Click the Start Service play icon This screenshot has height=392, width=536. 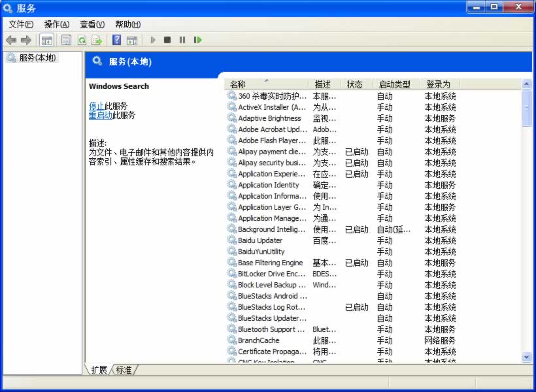point(153,40)
